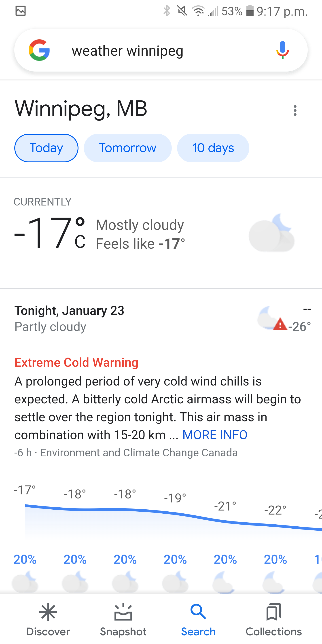Image resolution: width=322 pixels, height=644 pixels.
Task: Switch to the Tomorrow forecast chip
Action: 128,148
